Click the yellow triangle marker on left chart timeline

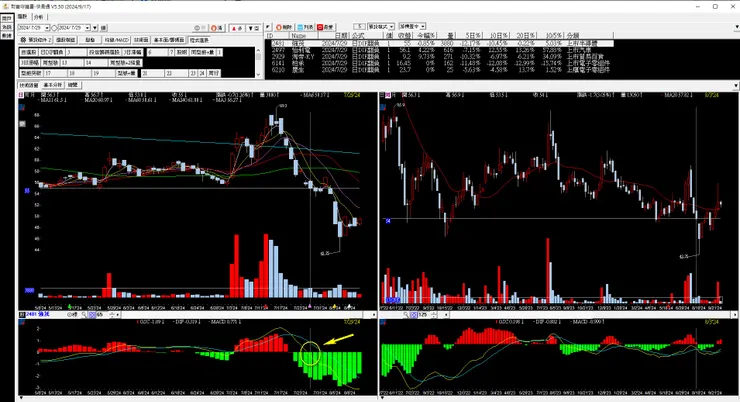coord(334,306)
